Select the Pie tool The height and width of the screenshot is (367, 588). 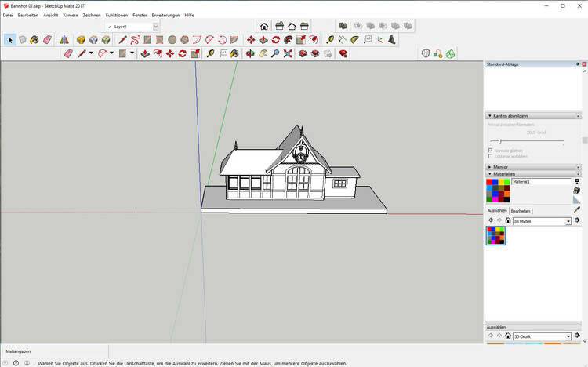234,40
